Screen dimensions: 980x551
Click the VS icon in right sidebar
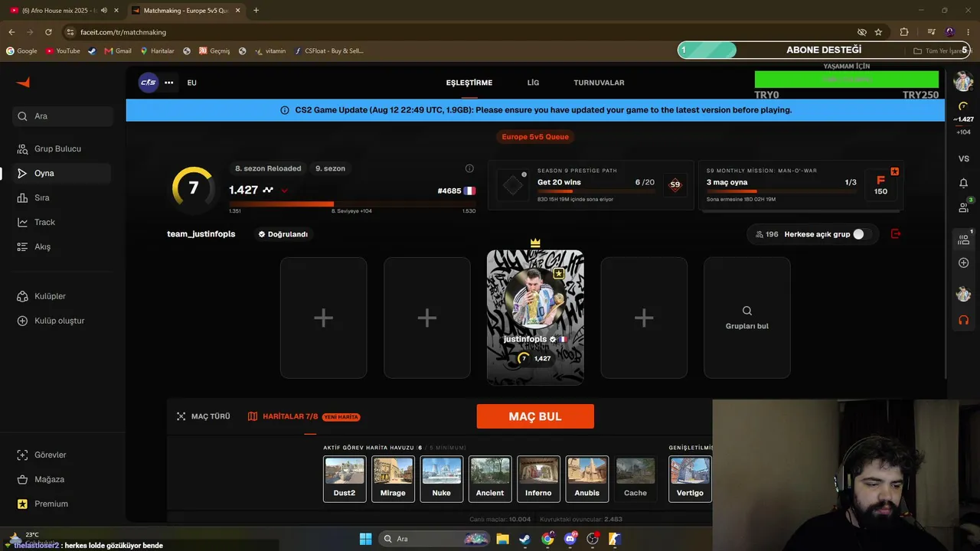click(964, 158)
